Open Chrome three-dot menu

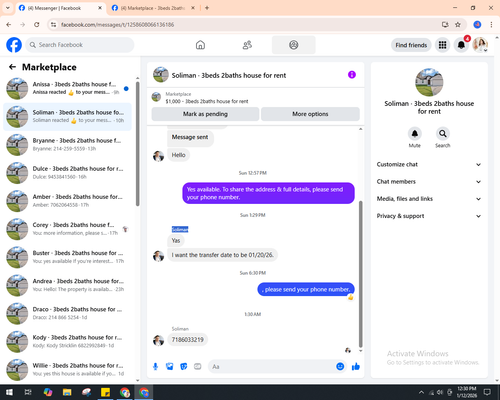(491, 25)
